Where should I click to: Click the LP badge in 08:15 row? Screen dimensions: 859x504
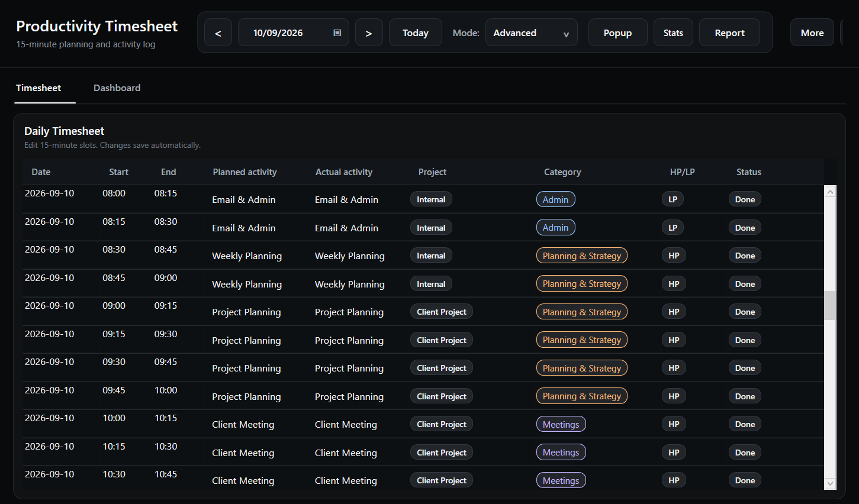click(673, 228)
